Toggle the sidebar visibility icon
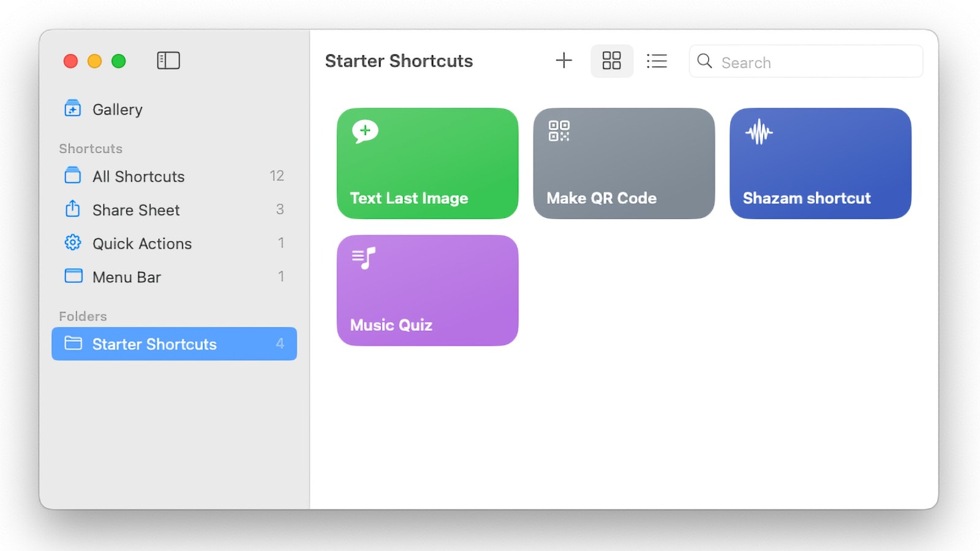The image size is (980, 551). click(x=168, y=61)
